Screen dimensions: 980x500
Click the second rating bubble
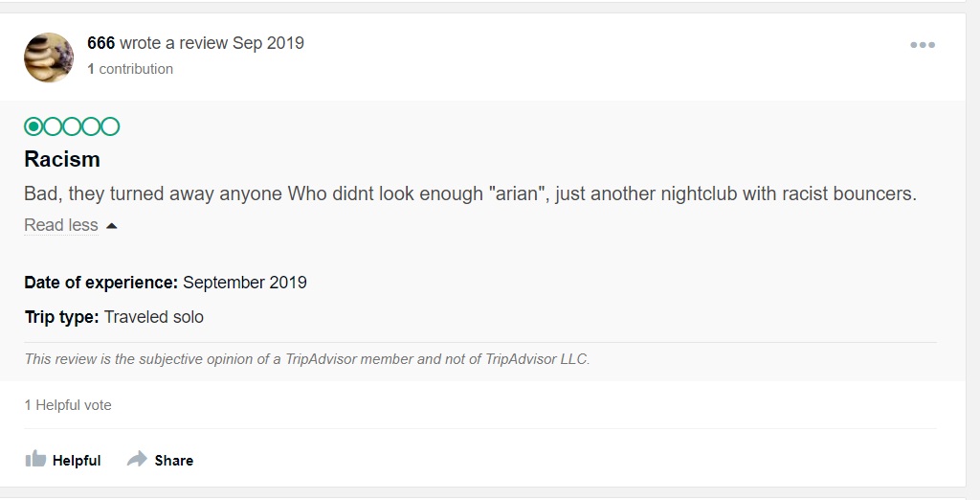tap(53, 126)
